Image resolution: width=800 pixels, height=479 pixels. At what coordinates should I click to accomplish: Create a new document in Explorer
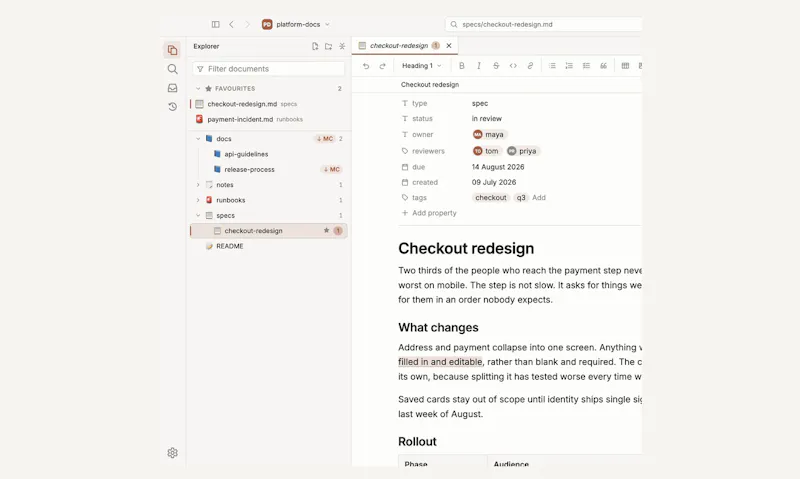click(x=315, y=46)
